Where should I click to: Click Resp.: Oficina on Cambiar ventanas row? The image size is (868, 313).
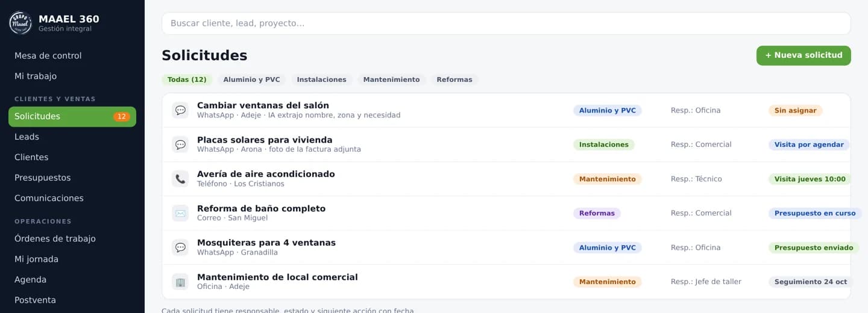(x=696, y=111)
